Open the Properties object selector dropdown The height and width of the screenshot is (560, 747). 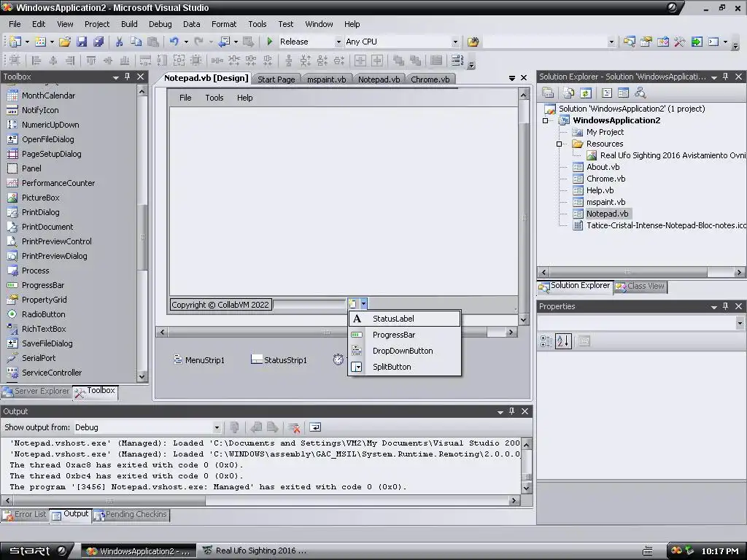tap(740, 323)
